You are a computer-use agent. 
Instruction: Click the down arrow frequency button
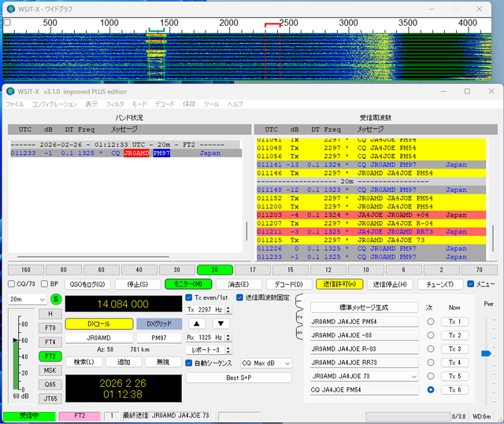pos(220,323)
